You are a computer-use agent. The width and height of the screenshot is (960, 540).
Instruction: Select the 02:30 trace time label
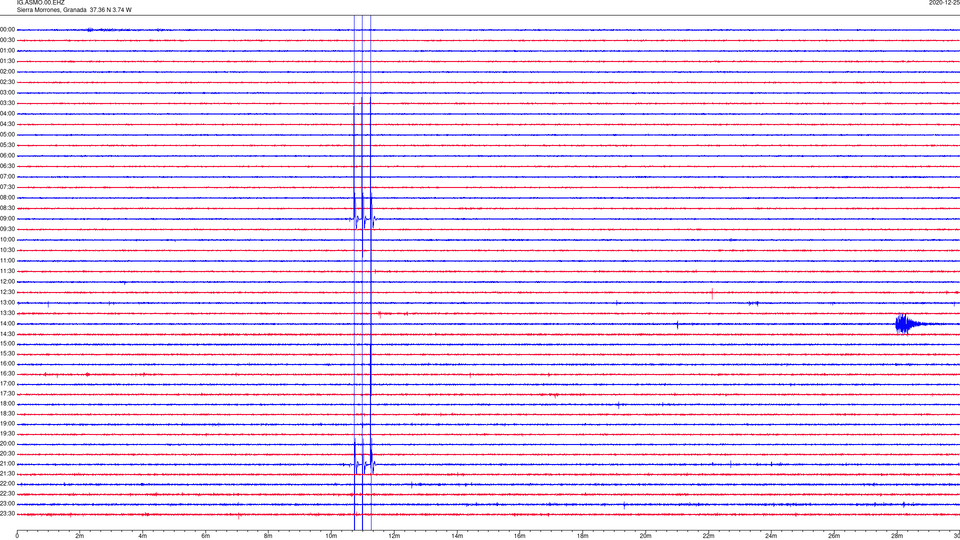coord(7,82)
